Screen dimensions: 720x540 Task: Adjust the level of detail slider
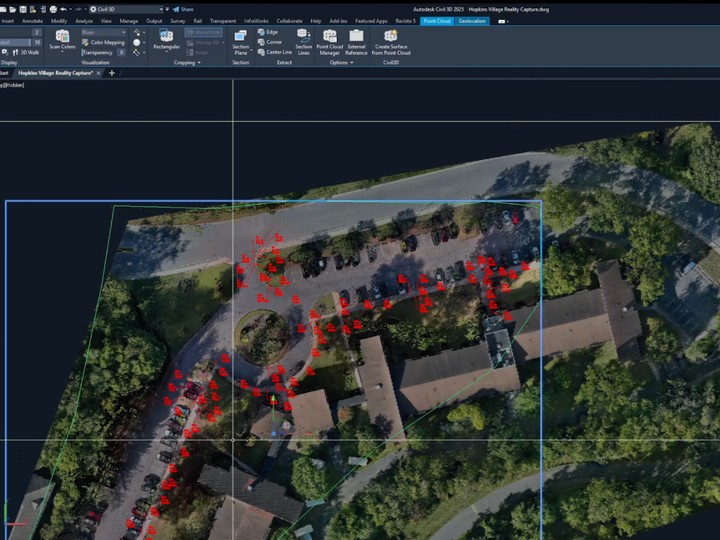(15, 42)
